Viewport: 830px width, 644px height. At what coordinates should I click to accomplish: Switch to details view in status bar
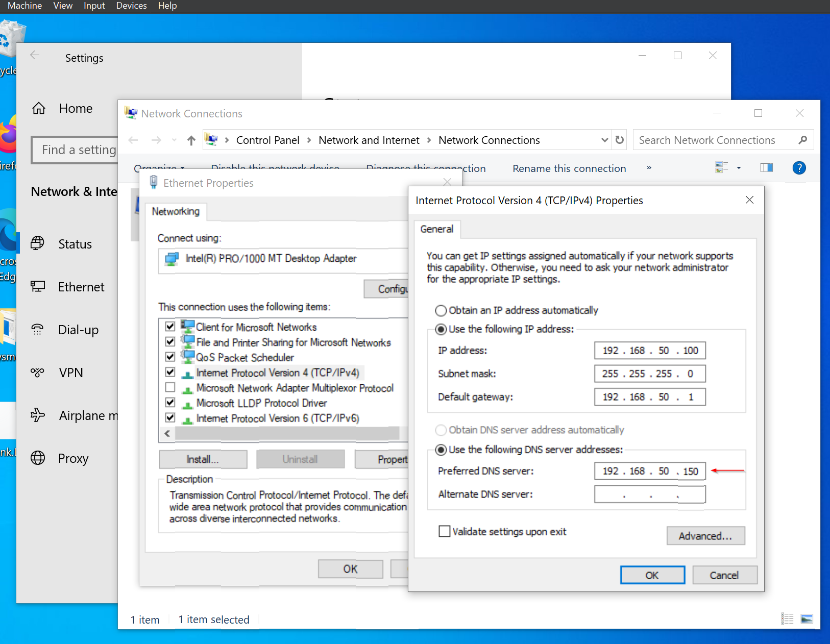point(788,619)
